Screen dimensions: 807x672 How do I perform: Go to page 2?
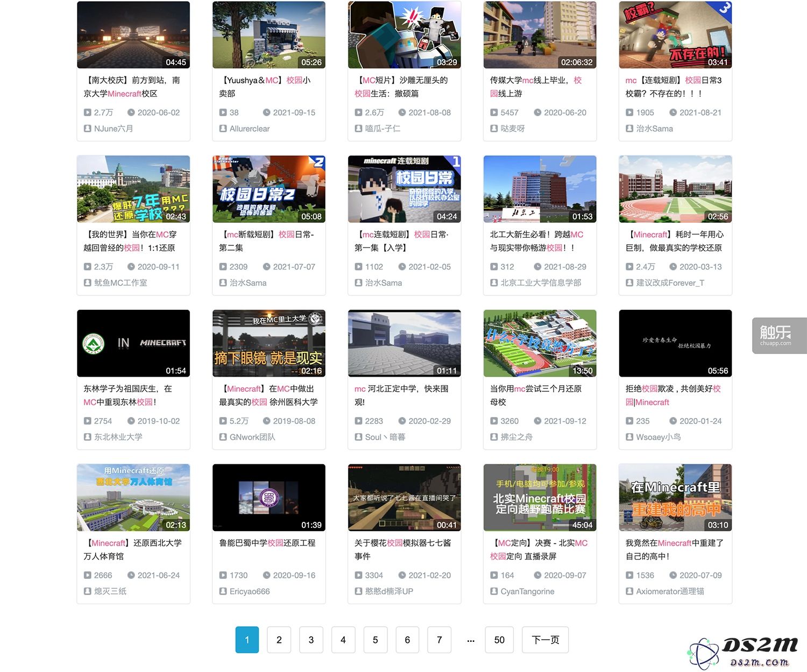[x=279, y=640]
